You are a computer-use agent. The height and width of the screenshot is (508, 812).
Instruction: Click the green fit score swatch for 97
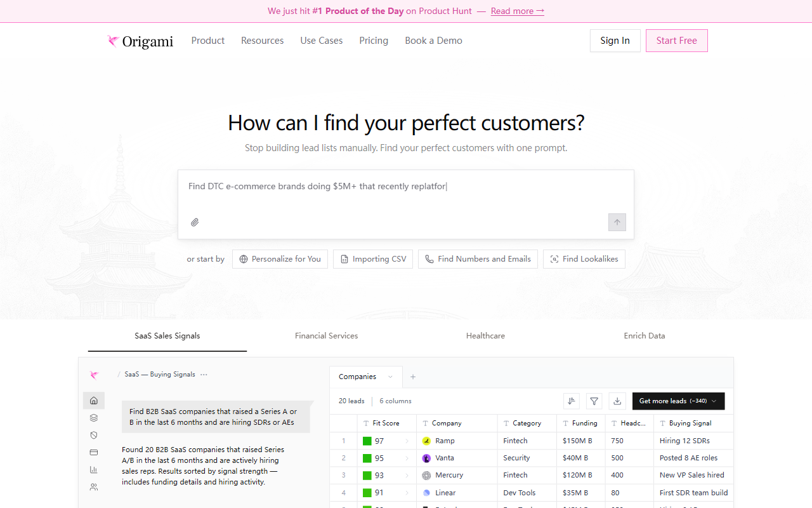(367, 441)
